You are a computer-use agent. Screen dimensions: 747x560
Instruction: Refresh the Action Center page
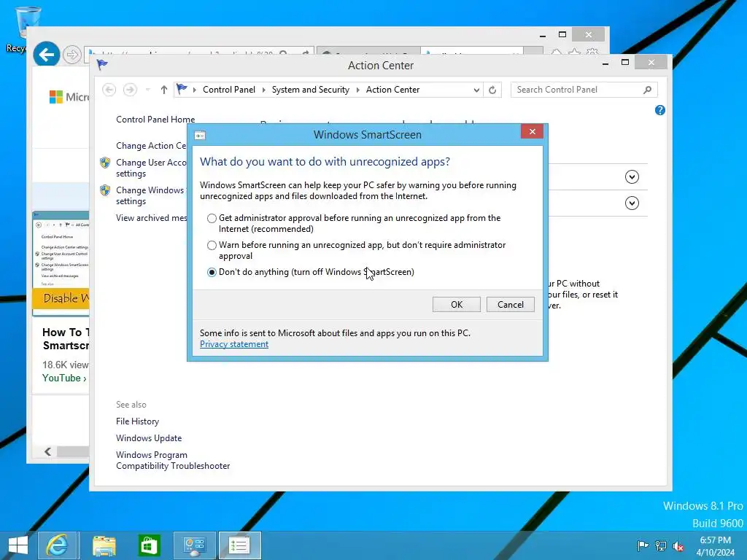(x=492, y=90)
